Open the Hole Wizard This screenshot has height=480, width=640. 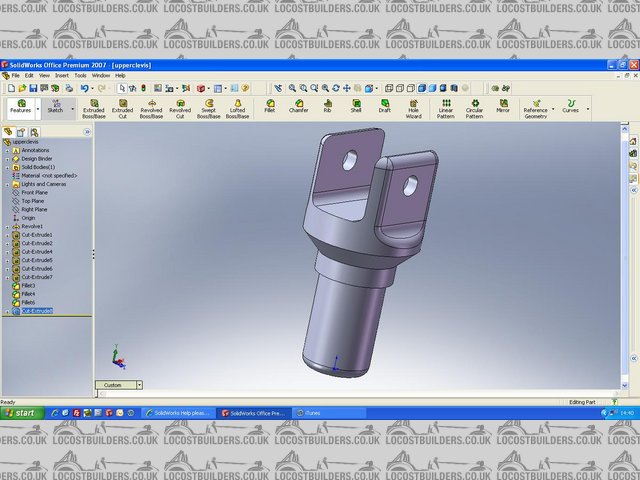pyautogui.click(x=413, y=107)
